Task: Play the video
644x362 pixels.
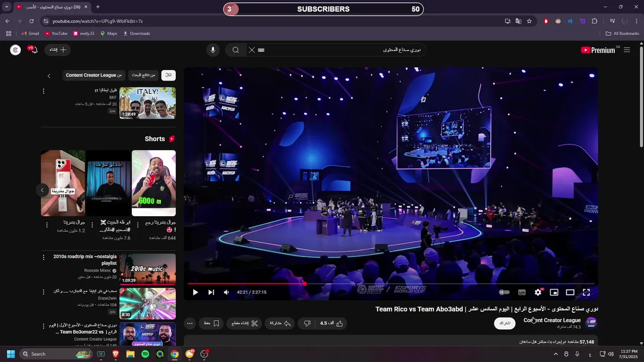Action: [195, 292]
